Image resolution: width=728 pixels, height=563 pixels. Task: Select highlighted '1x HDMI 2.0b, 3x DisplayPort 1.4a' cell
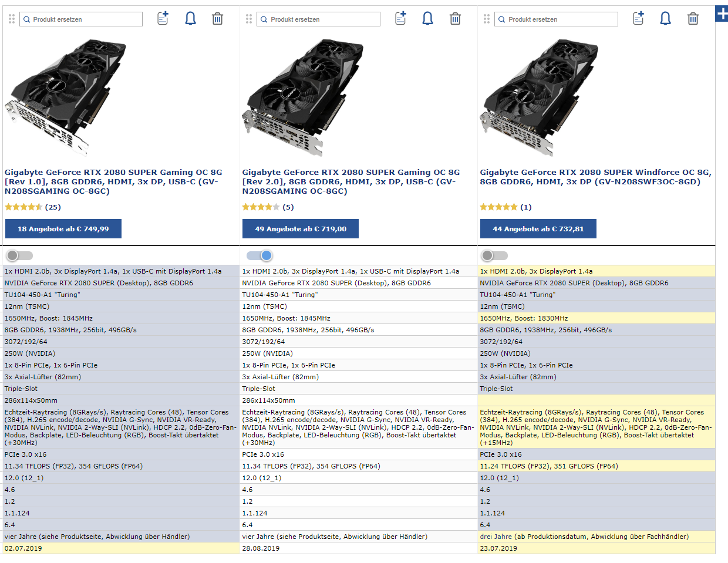click(x=596, y=271)
